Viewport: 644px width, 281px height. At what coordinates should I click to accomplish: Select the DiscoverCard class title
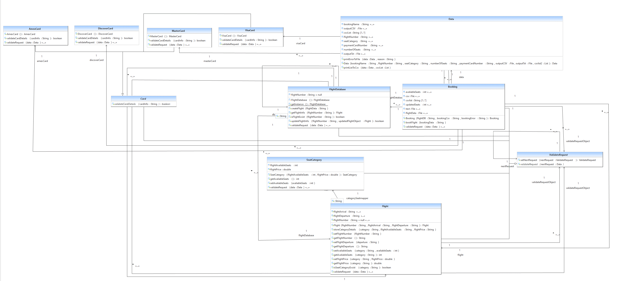[x=106, y=29]
